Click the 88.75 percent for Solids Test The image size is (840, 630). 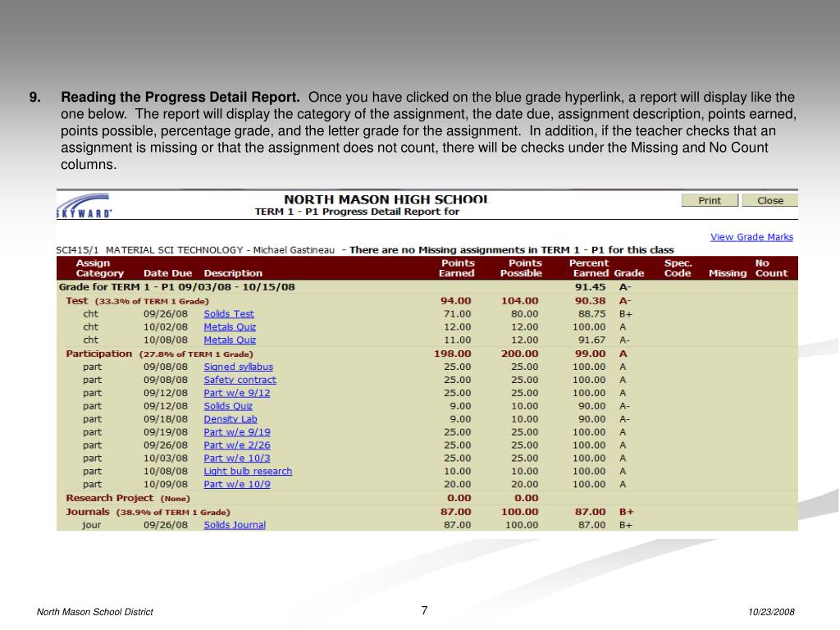coord(592,314)
